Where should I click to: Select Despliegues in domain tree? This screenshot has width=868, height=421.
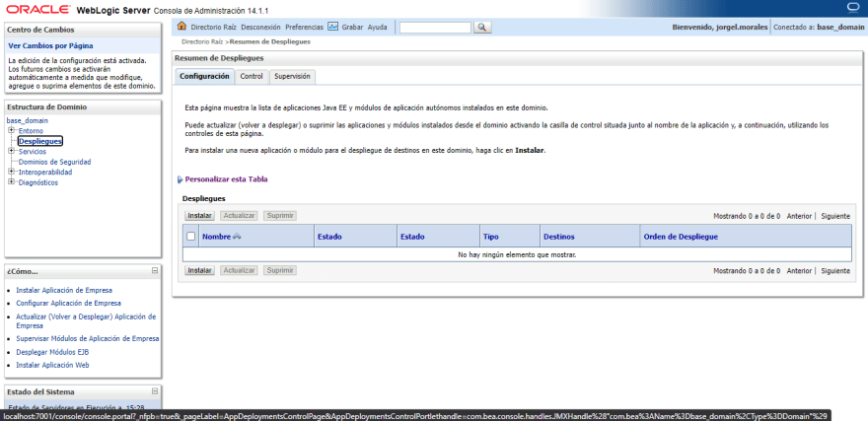39,142
